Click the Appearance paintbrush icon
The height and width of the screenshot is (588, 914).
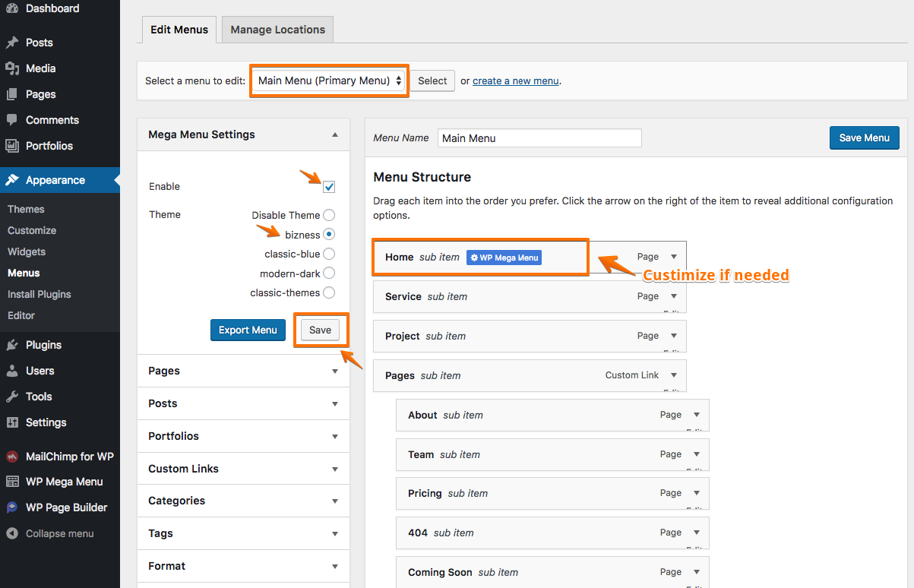12,180
